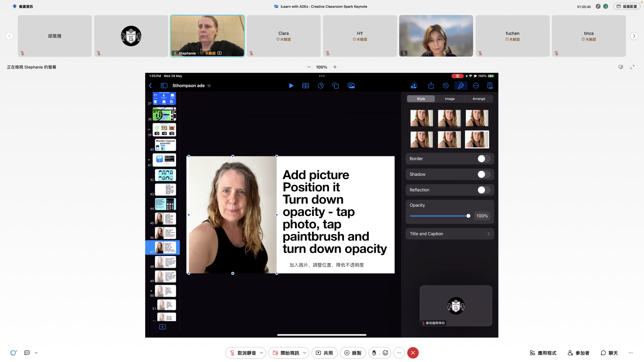Switch to the Arrange tab
Viewport: 644px width, 362px height.
click(x=478, y=99)
